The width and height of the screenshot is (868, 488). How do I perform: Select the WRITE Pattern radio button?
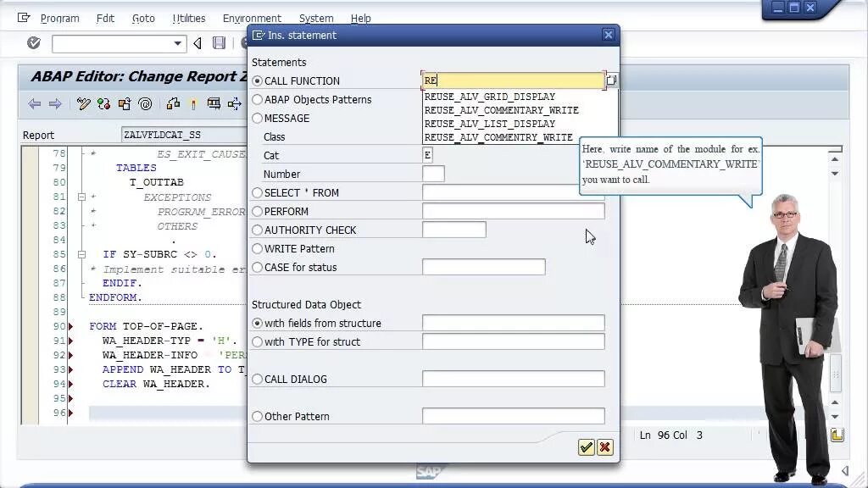(x=257, y=249)
